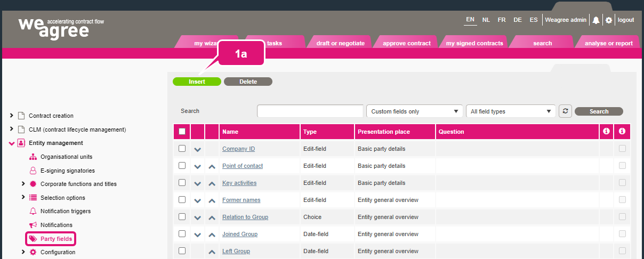The image size is (644, 259).
Task: Click last info icon in table header
Action: click(x=622, y=131)
